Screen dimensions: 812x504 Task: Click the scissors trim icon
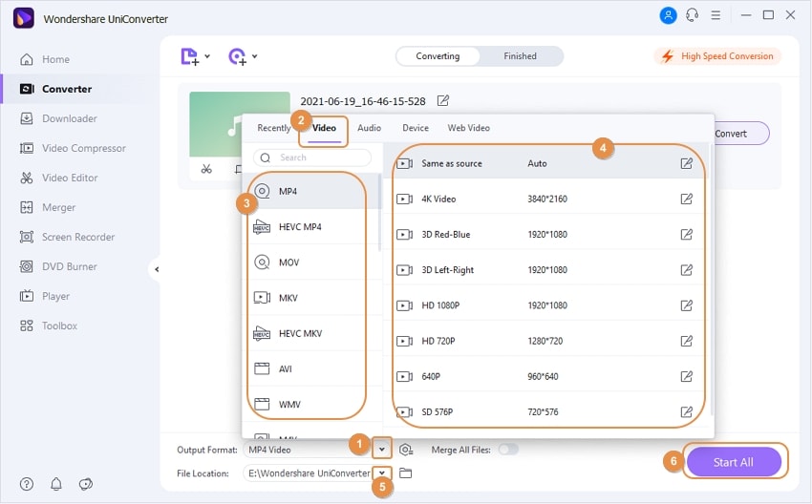coord(206,169)
